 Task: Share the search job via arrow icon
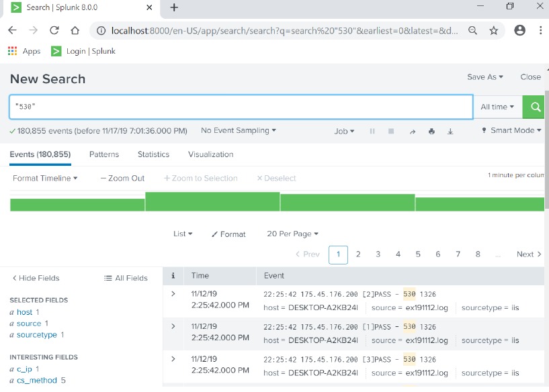pos(413,132)
